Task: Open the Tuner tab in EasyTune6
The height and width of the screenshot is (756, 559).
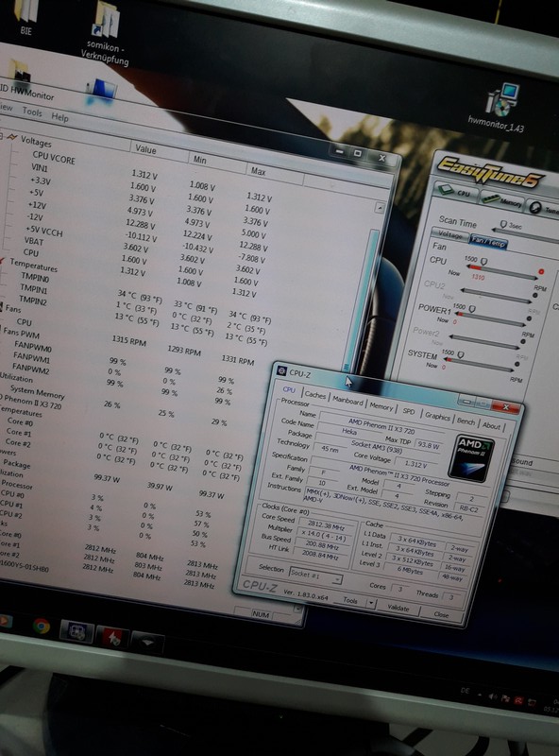Action: [x=545, y=208]
